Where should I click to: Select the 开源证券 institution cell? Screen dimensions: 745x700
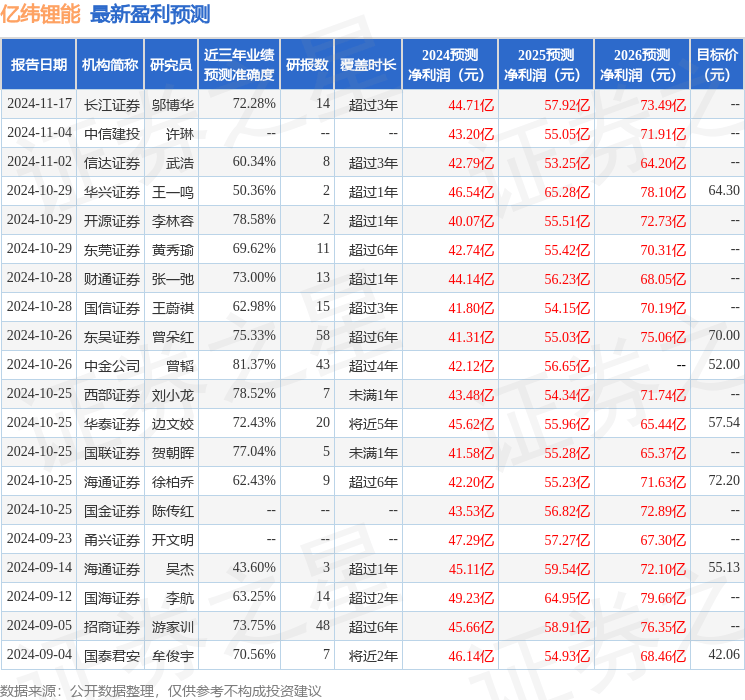(112, 221)
